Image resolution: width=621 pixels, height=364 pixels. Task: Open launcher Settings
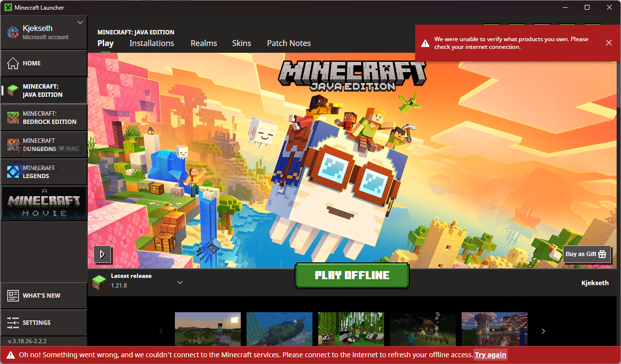44,323
